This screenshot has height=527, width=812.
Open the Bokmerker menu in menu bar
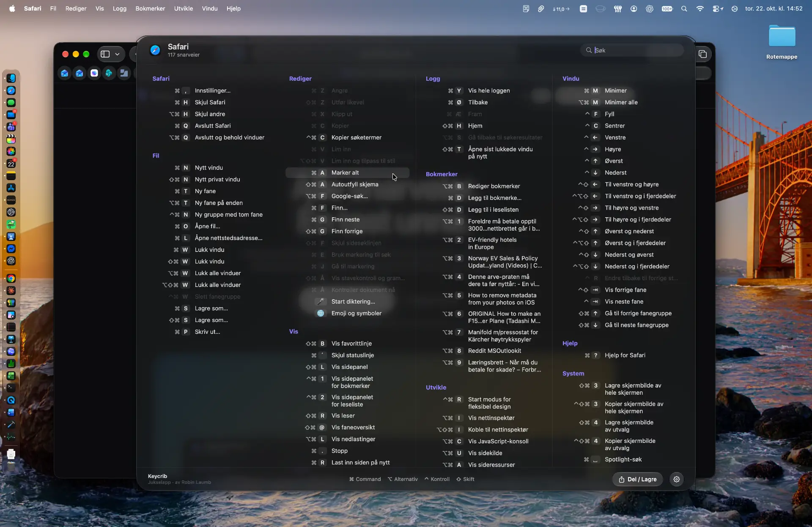[150, 8]
